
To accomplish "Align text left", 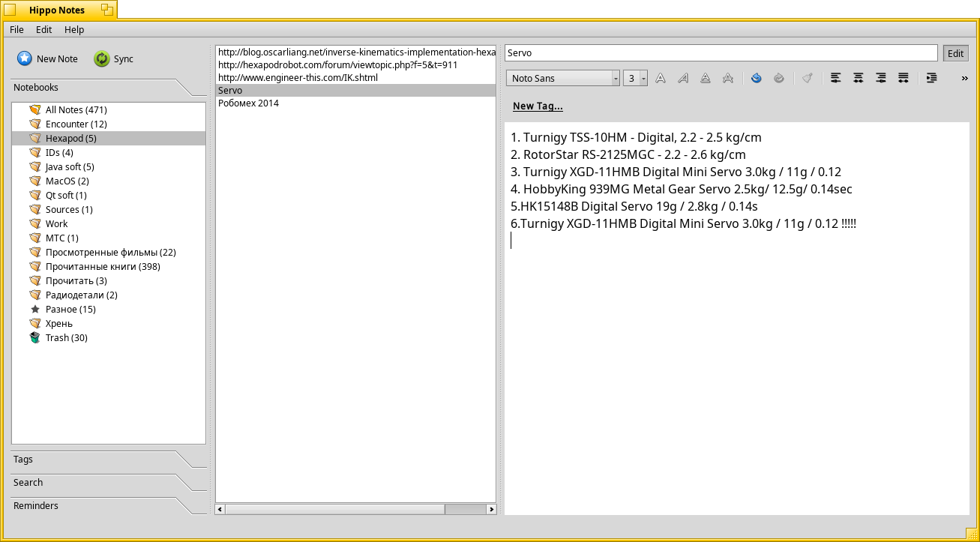I will [836, 78].
